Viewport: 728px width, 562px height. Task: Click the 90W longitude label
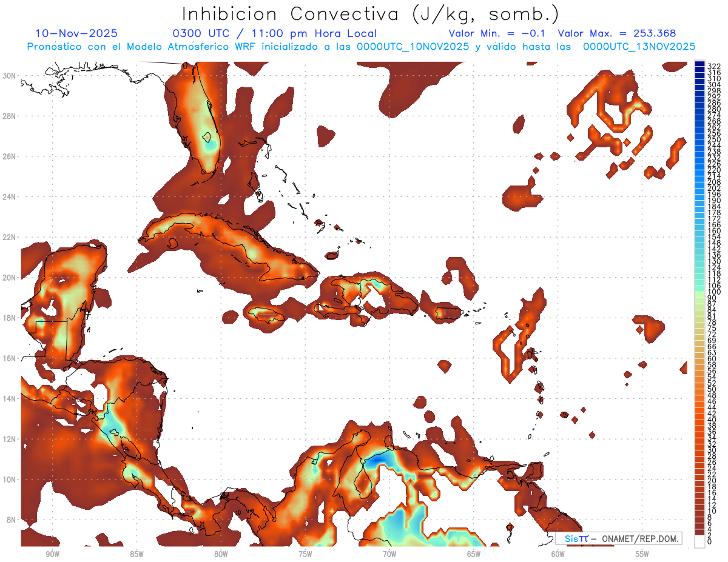52,554
